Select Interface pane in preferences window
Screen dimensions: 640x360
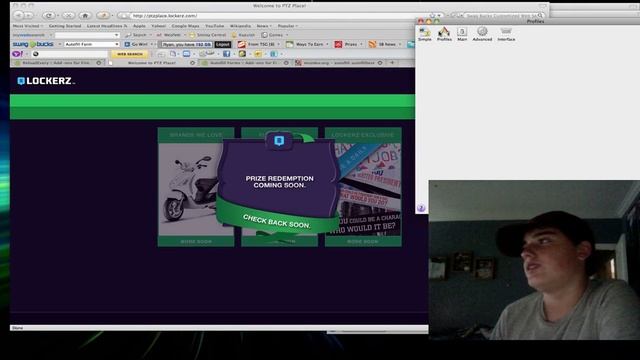coord(506,33)
